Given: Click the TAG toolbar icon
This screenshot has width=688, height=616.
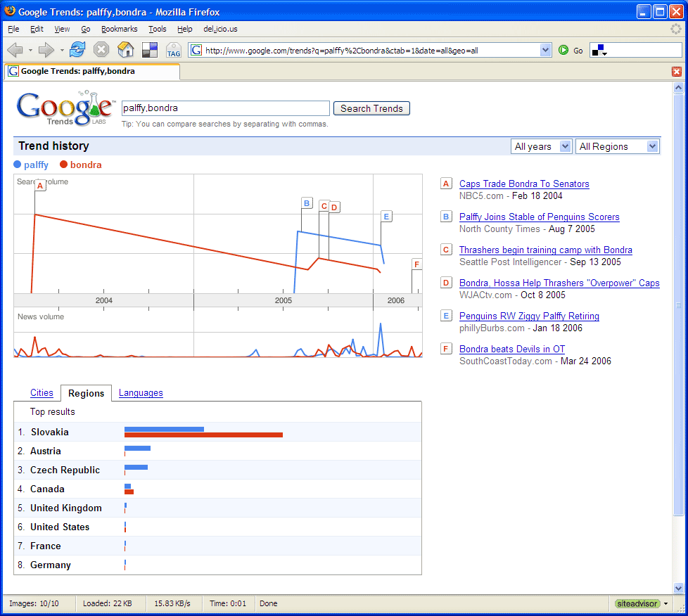Looking at the screenshot, I should 174,50.
